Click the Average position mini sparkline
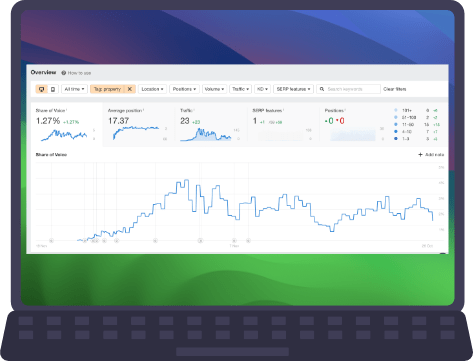The image size is (473, 361). point(136,132)
